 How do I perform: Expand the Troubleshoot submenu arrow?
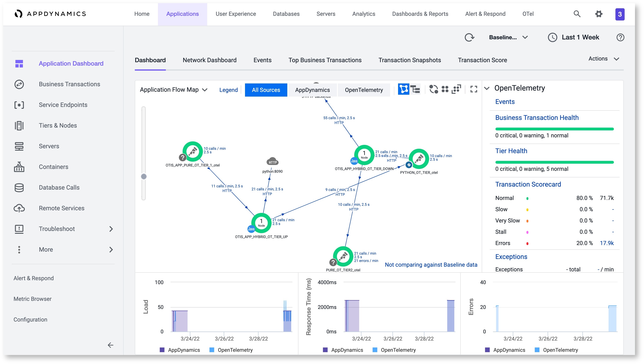[x=111, y=229]
